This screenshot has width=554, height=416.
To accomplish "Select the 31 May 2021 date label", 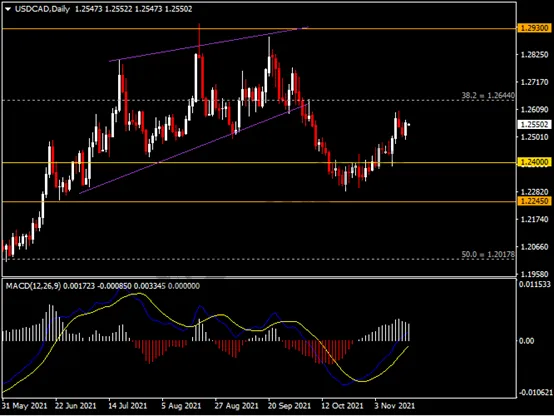I will pyautogui.click(x=24, y=406).
